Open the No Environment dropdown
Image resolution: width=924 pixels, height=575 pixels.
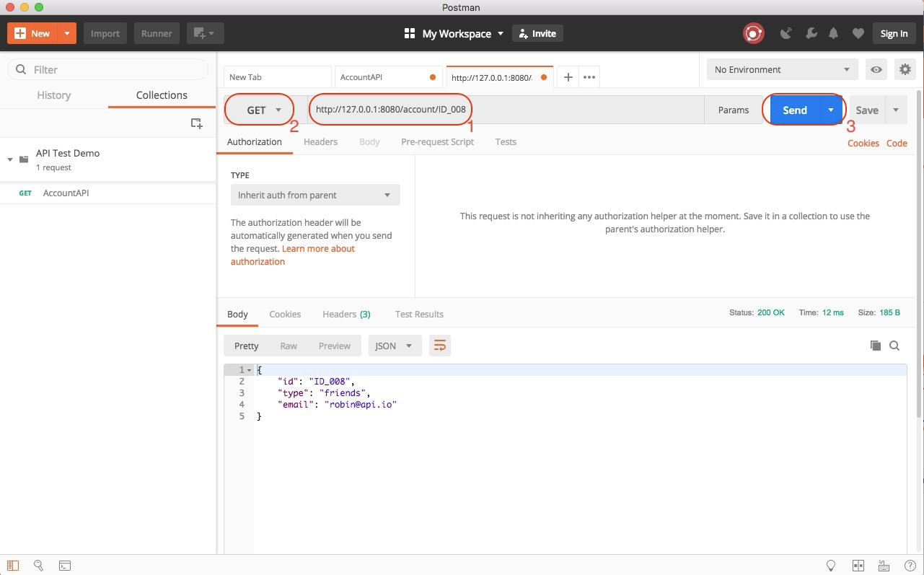point(782,70)
